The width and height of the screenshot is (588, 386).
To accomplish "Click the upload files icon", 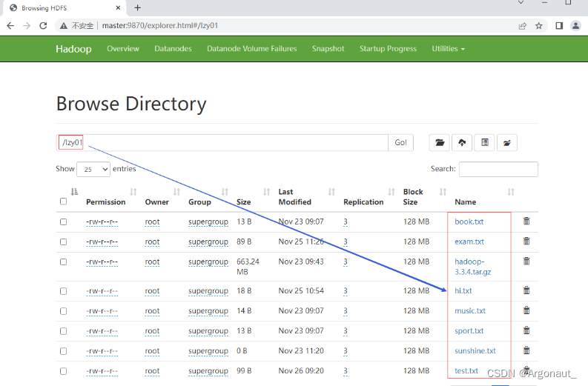I will click(x=463, y=143).
